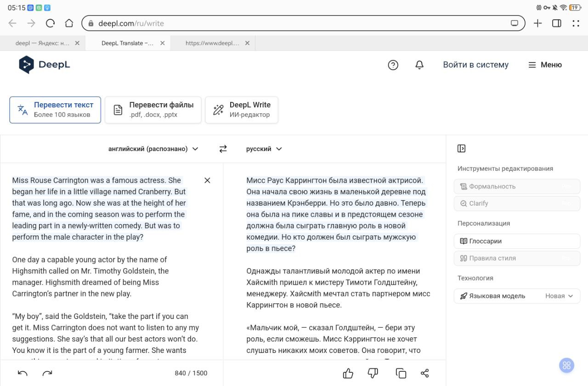This screenshot has width=588, height=386.
Task: Swap source and target languages
Action: tap(223, 149)
